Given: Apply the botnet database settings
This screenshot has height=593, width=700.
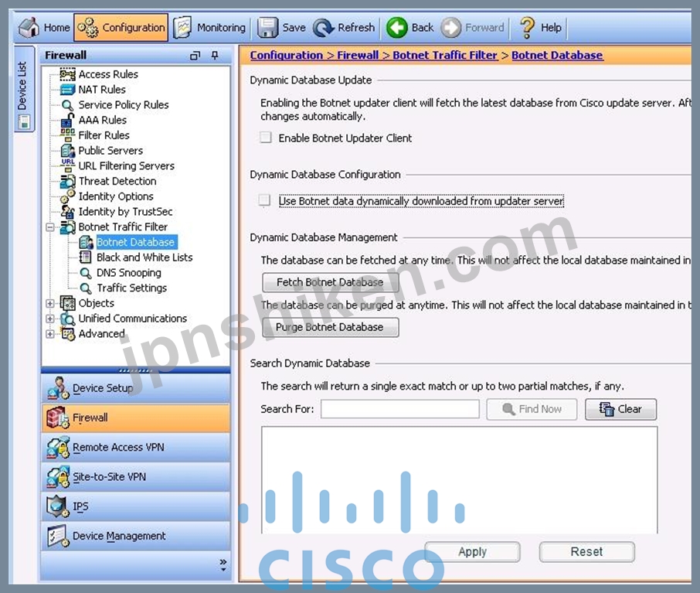Looking at the screenshot, I should 472,552.
